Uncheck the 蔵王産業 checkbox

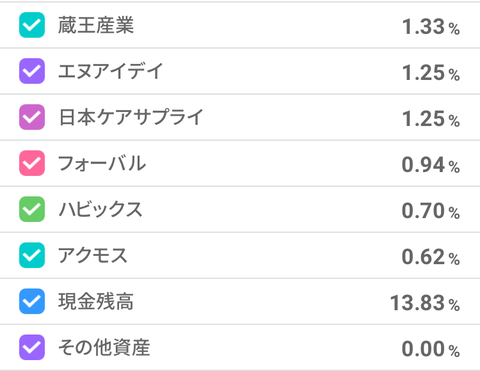coord(32,25)
